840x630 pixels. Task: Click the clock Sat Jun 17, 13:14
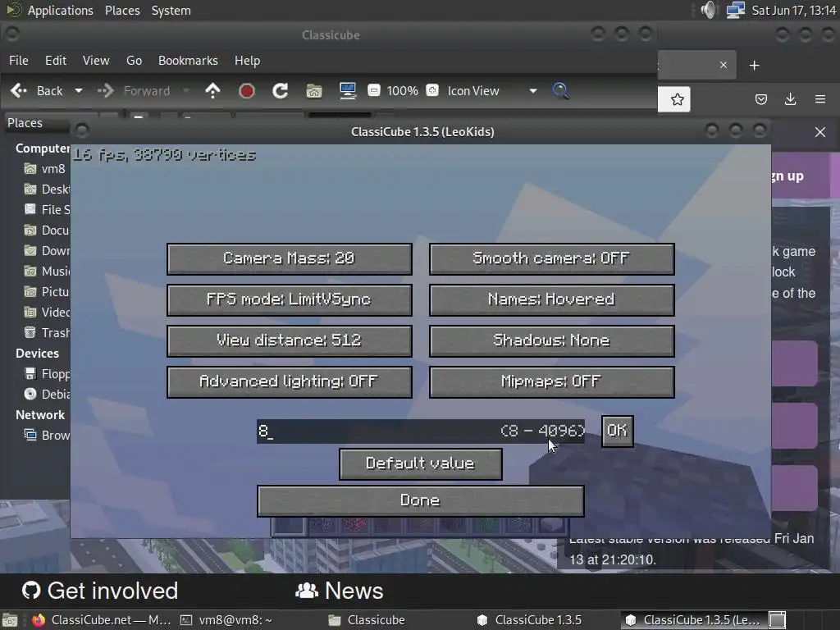point(793,10)
